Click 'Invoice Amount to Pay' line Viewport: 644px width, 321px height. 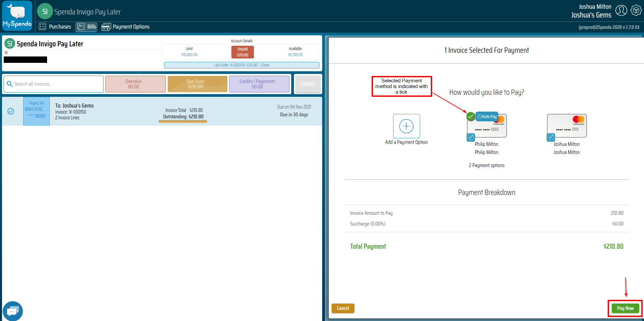487,213
